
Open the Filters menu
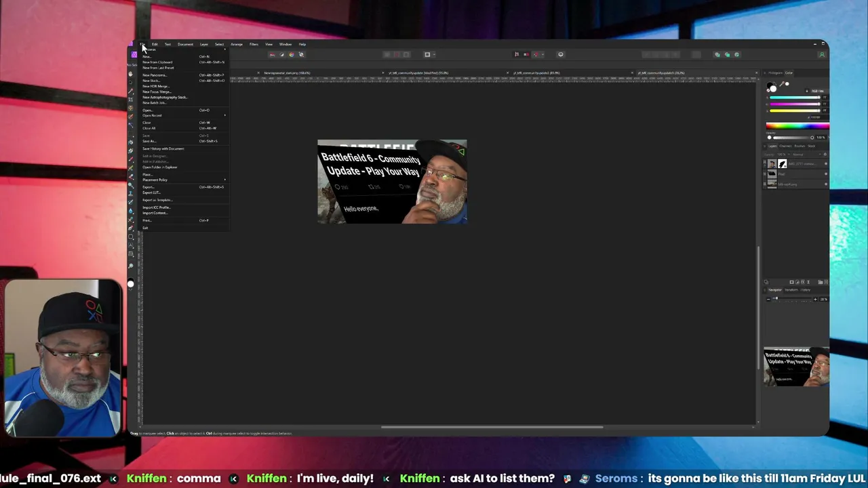click(x=254, y=44)
